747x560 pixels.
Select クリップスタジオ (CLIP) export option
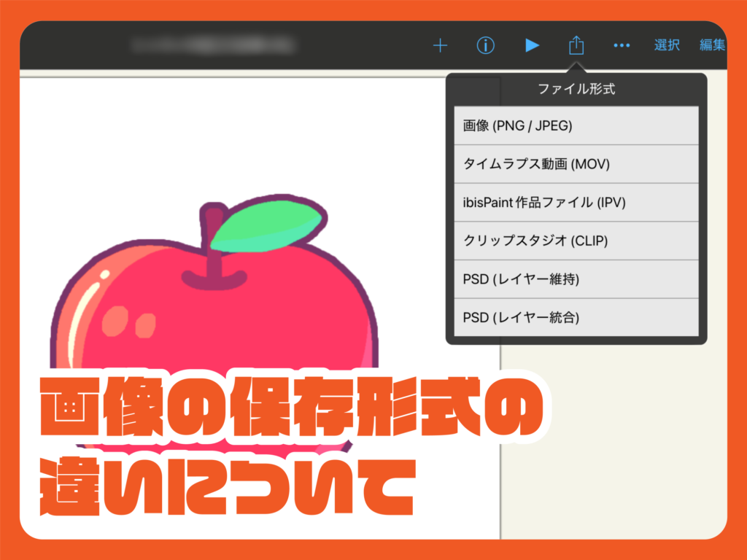tap(576, 241)
